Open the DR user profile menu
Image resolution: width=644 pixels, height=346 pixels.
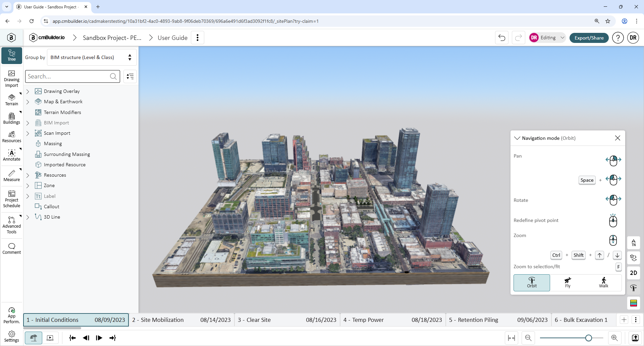(633, 38)
